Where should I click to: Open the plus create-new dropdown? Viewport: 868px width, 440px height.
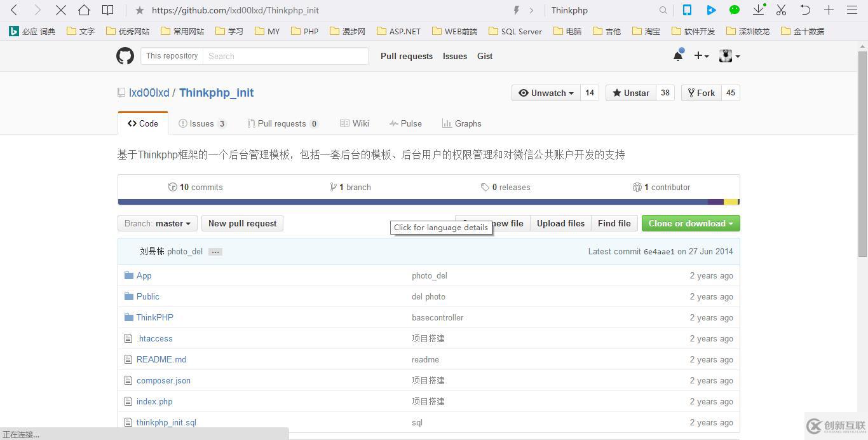701,56
